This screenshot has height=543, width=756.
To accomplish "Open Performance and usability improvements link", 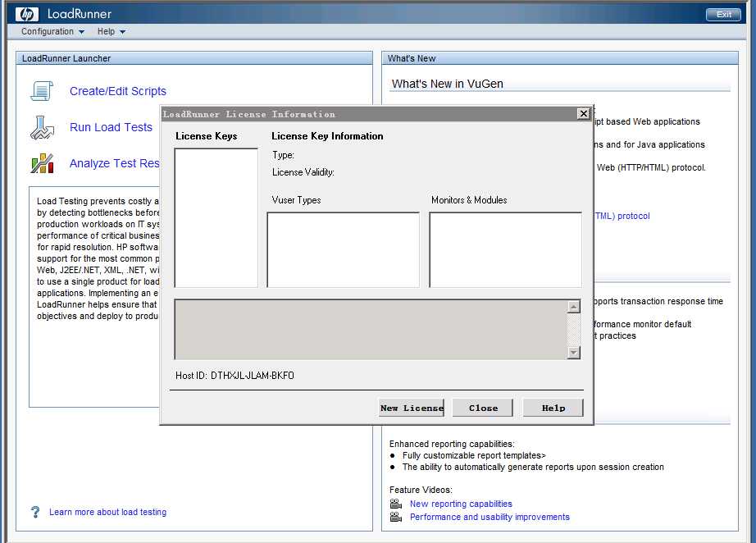I will [490, 517].
